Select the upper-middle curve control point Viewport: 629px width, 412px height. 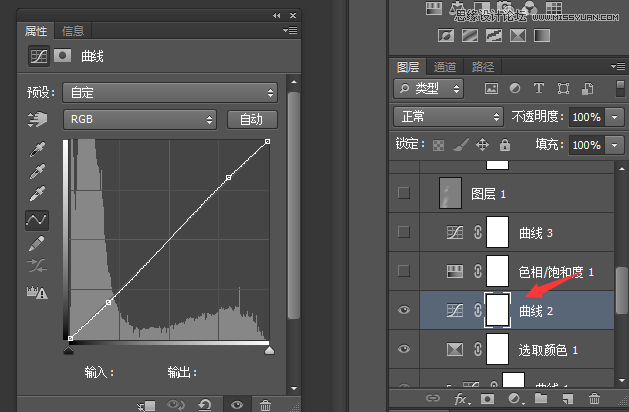point(228,177)
